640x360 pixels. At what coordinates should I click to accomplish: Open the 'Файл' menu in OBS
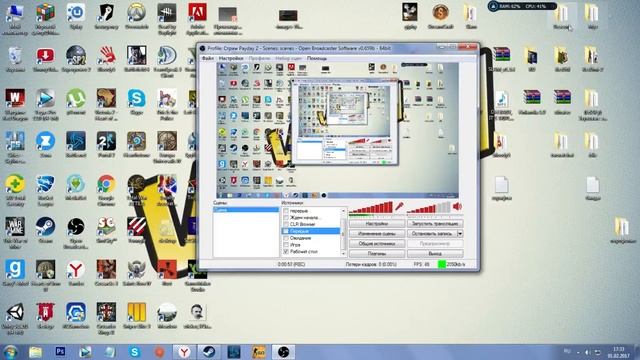click(208, 58)
